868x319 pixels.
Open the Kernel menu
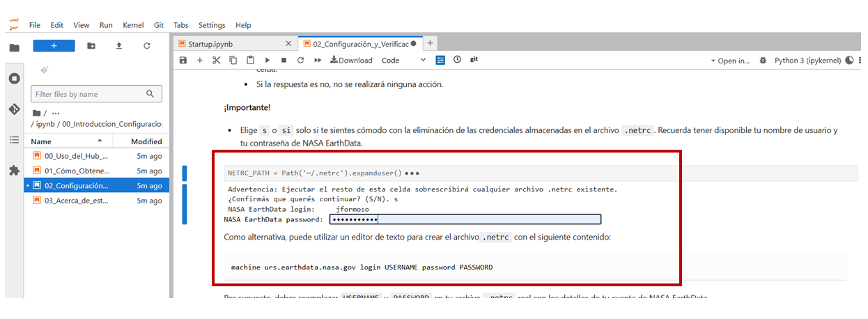133,25
